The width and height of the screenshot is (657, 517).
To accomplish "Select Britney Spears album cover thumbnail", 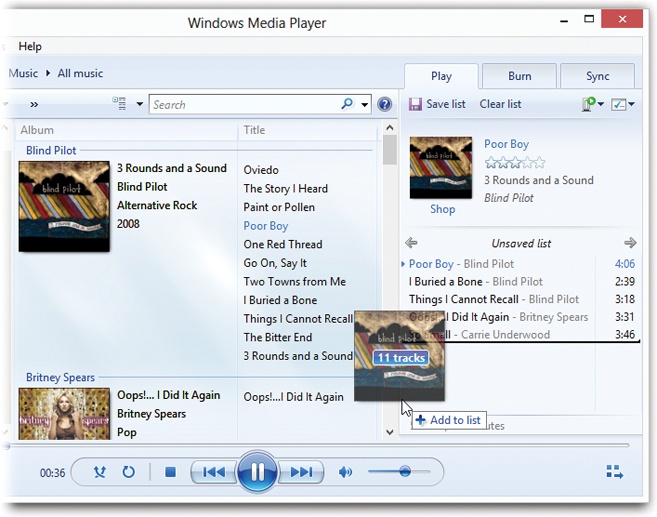I will point(64,414).
